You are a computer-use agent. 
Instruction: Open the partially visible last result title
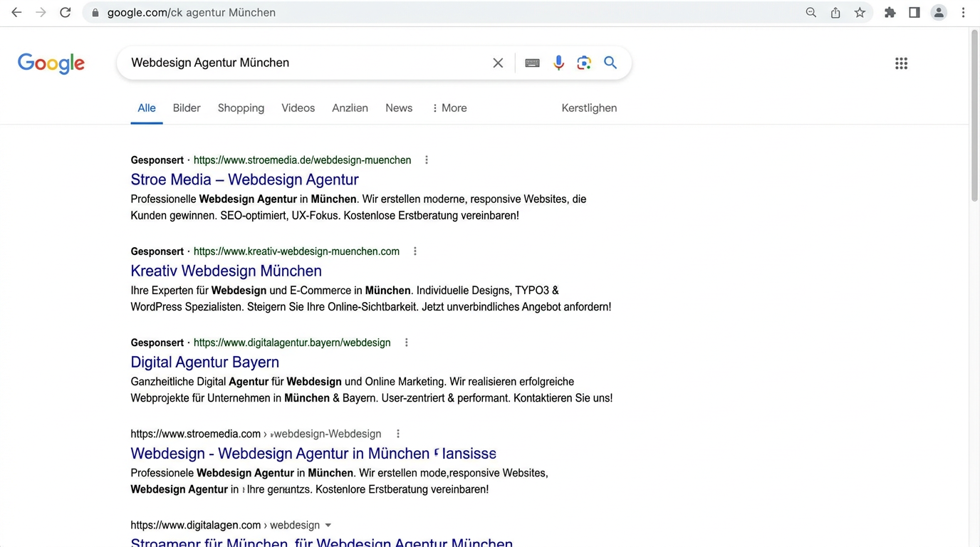tap(321, 542)
